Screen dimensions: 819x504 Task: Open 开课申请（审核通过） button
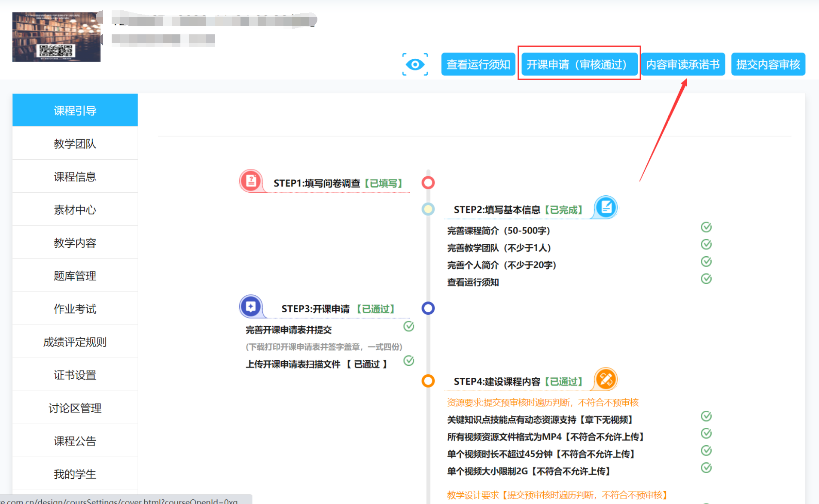pos(579,64)
